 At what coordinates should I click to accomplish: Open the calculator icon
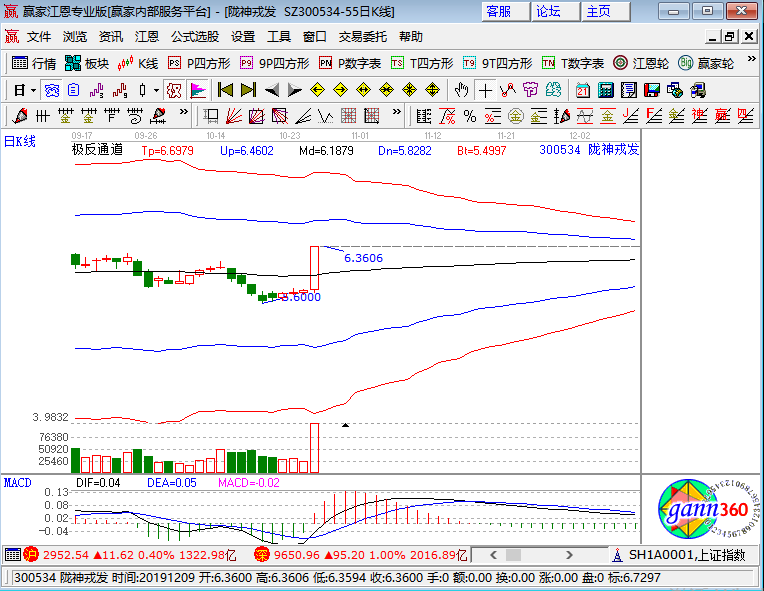pyautogui.click(x=606, y=90)
